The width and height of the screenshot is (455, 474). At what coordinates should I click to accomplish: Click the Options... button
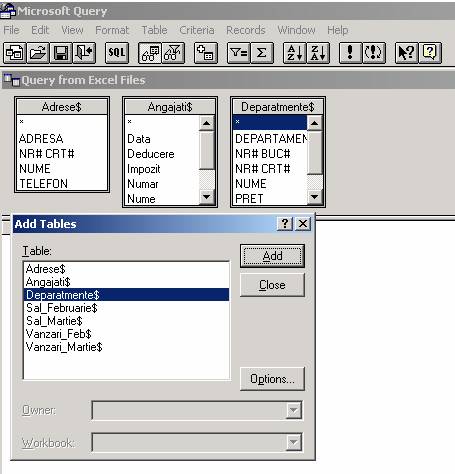click(x=272, y=379)
